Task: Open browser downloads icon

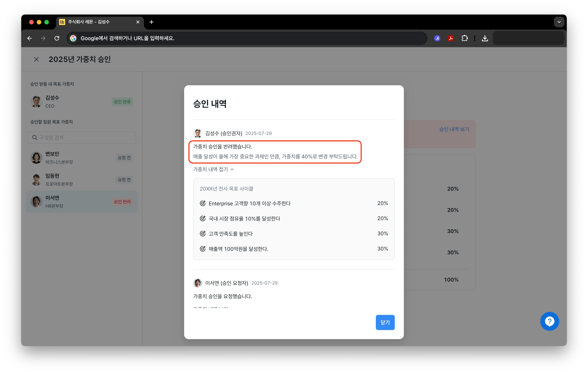Action: (485, 38)
